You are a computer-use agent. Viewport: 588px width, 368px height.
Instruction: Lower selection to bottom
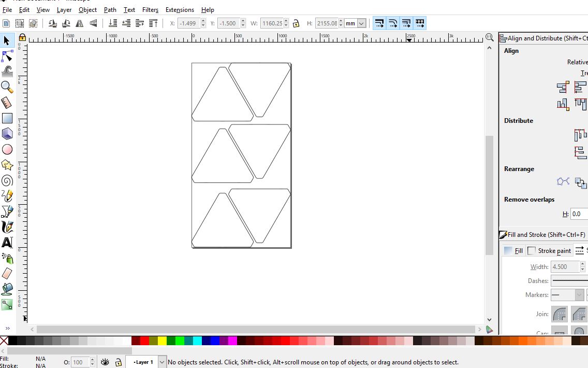point(112,23)
